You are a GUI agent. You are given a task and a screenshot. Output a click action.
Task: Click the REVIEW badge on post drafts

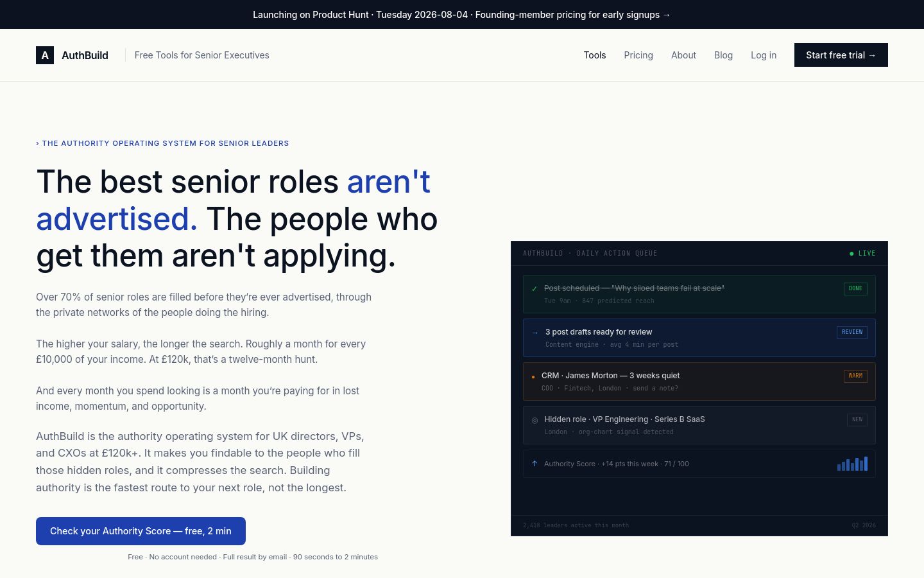(852, 332)
